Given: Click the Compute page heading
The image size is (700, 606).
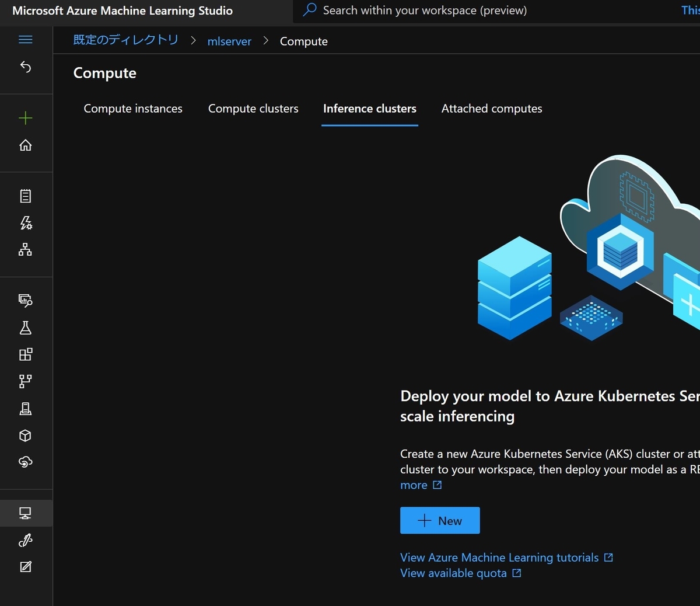Looking at the screenshot, I should pos(105,73).
